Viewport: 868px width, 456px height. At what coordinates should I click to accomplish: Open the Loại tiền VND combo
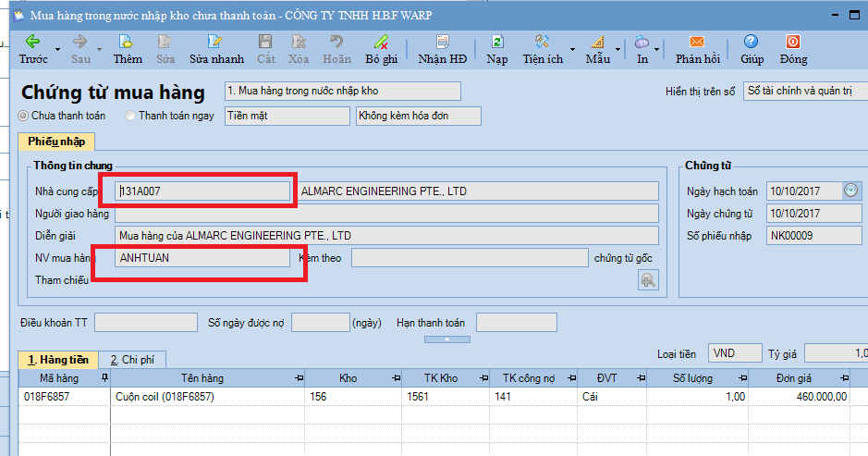point(735,353)
